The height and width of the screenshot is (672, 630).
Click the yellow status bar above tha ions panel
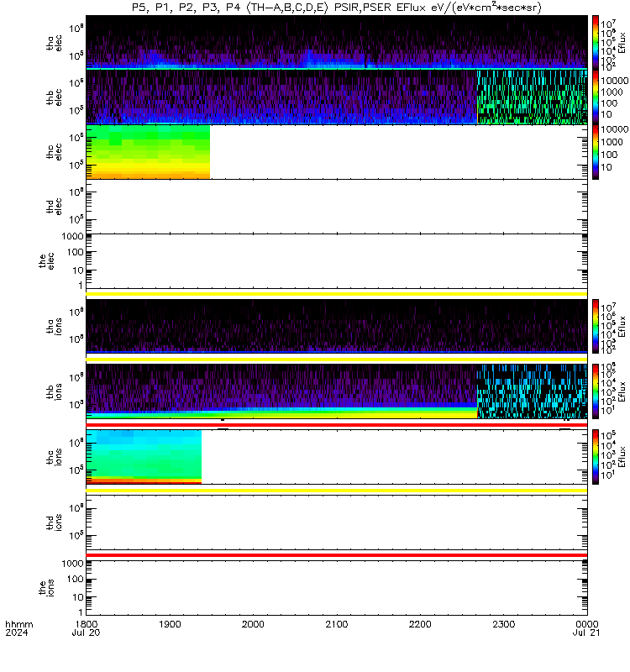[337, 294]
